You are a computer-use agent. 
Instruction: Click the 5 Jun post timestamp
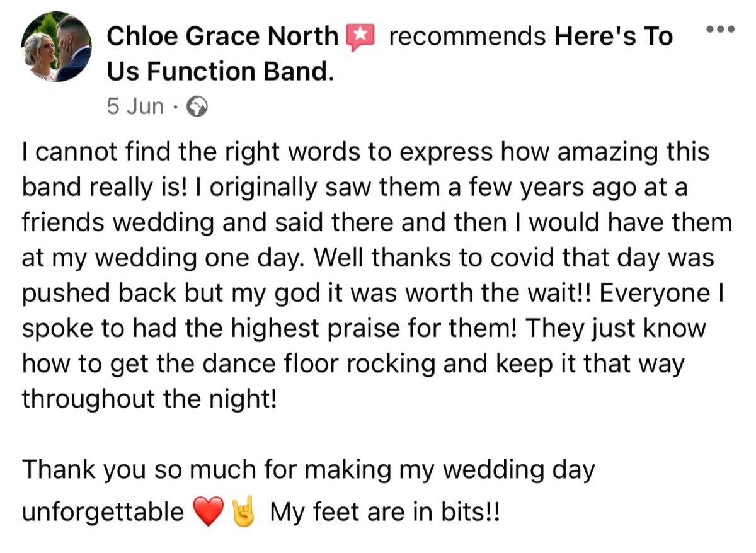(x=135, y=107)
